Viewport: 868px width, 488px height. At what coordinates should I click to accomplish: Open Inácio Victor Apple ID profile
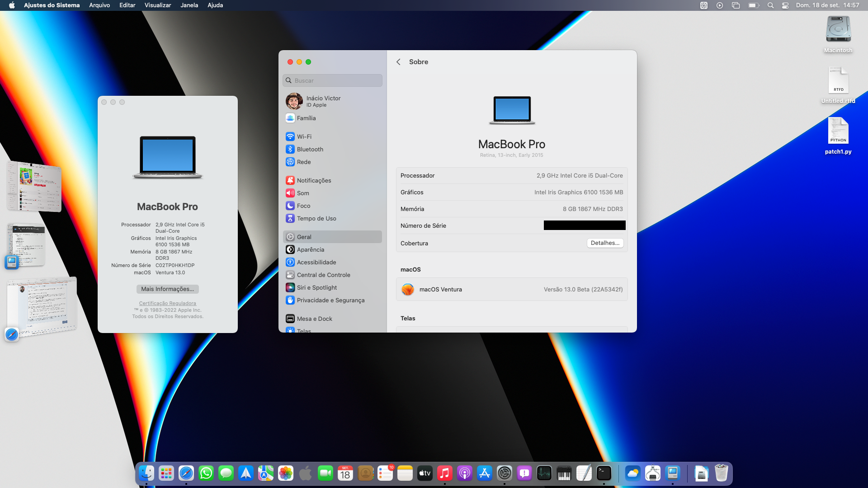(323, 101)
